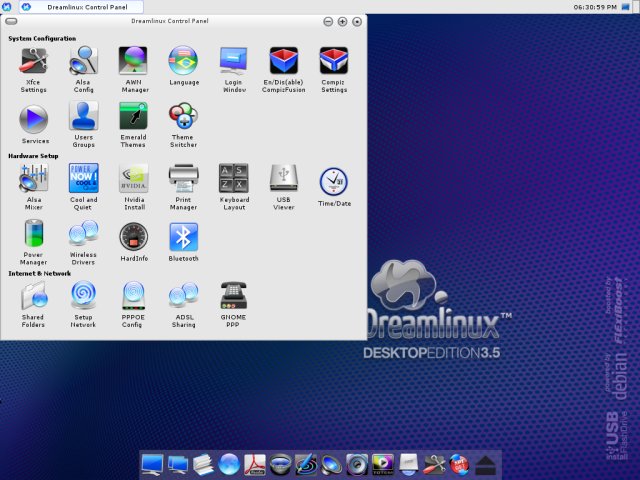640x480 pixels.
Task: Click the window menu pill in the titlebar
Action: tap(11, 21)
